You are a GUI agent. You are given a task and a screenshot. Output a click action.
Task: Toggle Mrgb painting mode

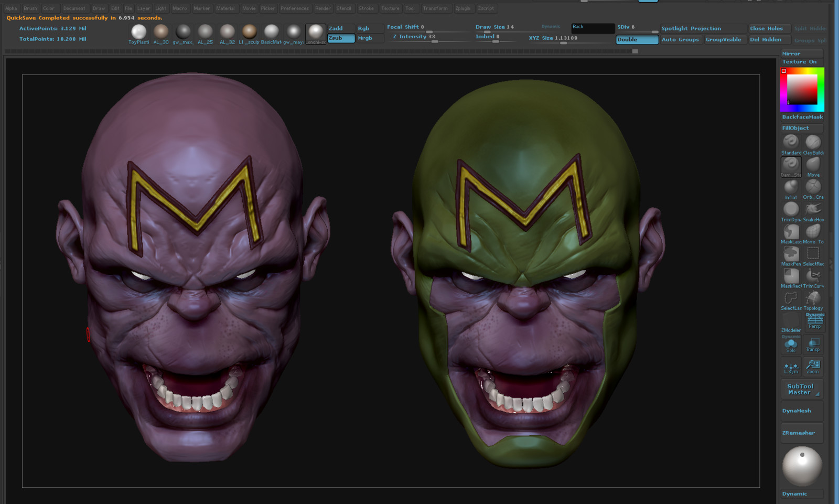point(370,38)
